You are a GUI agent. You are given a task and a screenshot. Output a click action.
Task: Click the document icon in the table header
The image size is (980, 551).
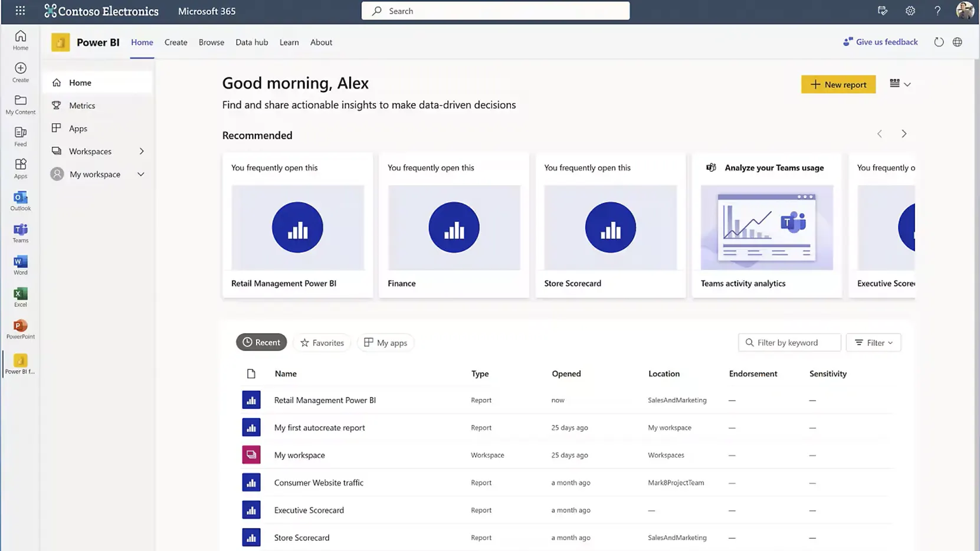pos(251,373)
